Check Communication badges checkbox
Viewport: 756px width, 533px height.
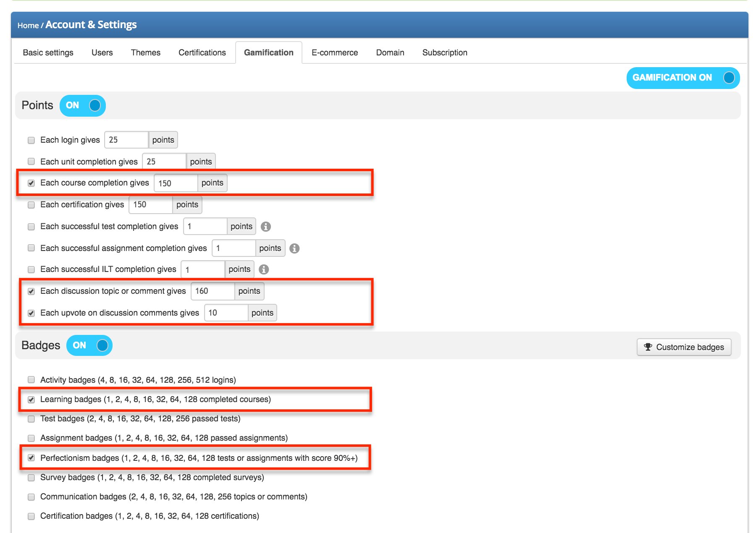click(x=31, y=497)
